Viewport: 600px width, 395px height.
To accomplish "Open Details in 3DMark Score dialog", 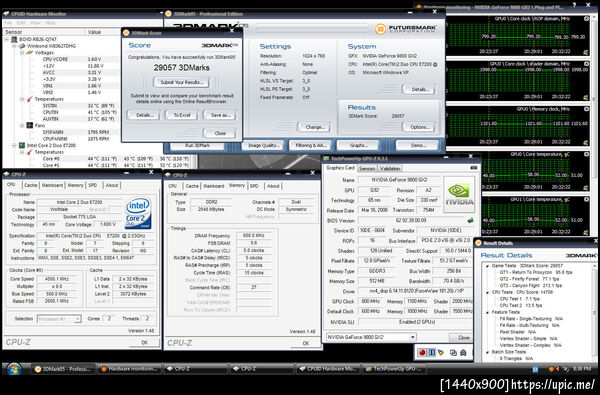I will 143,115.
